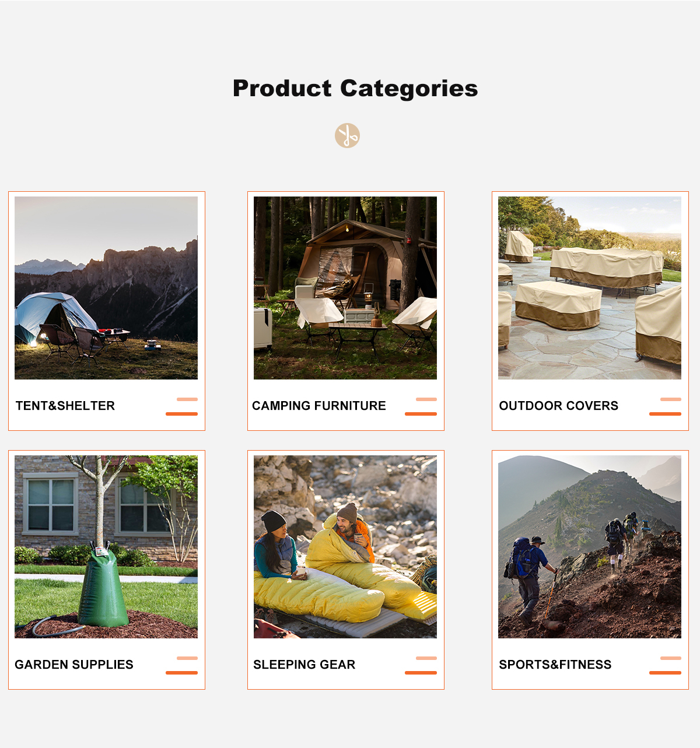Click the orange lines icon beside Sports&Fitness

pyautogui.click(x=666, y=665)
